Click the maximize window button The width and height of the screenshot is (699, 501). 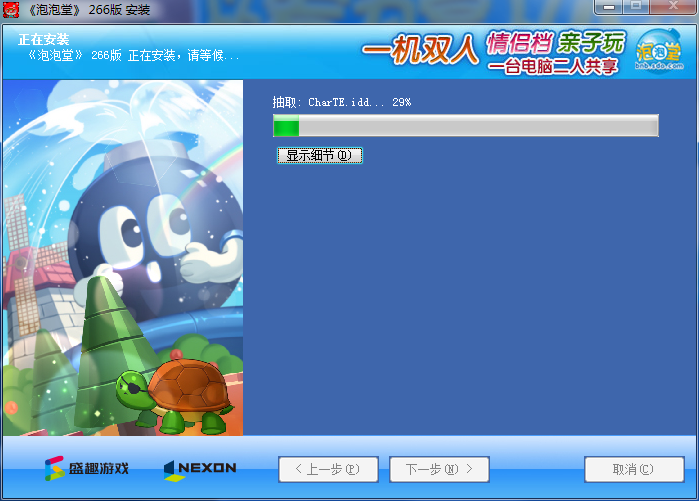click(636, 7)
